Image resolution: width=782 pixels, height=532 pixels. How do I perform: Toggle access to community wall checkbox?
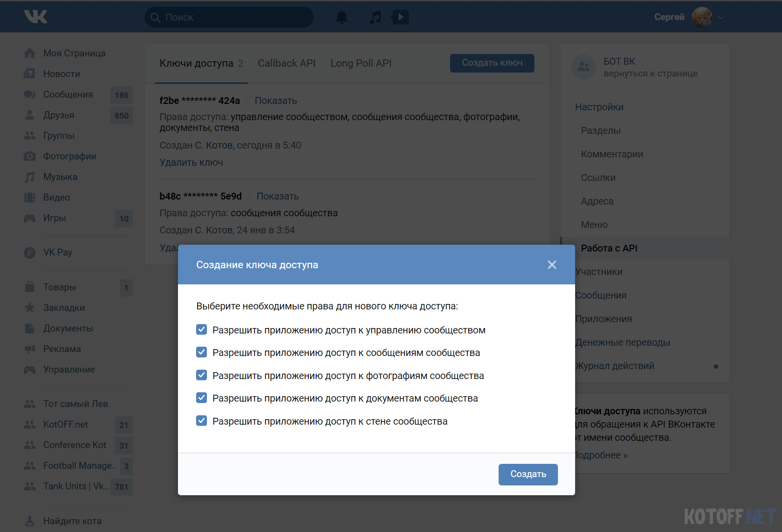(202, 421)
